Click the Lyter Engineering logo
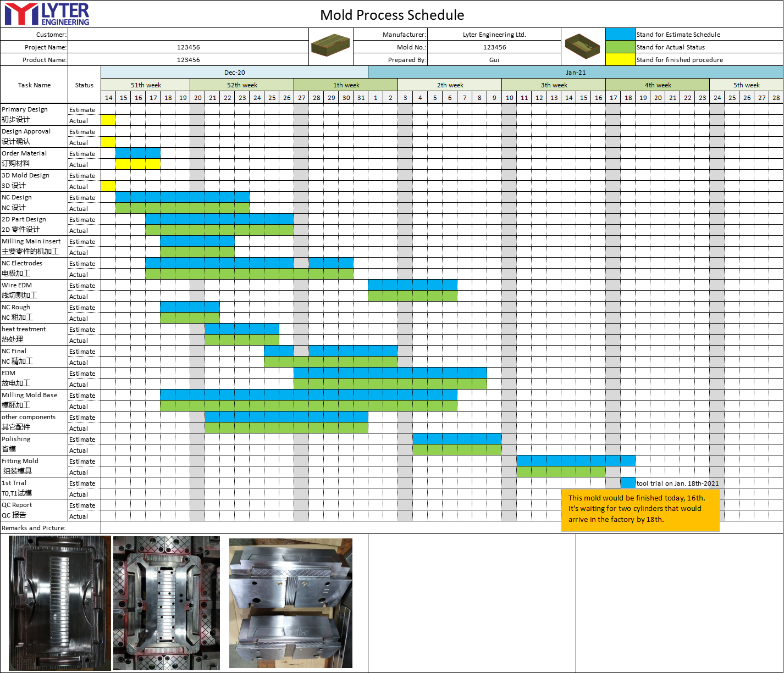 tap(47, 14)
